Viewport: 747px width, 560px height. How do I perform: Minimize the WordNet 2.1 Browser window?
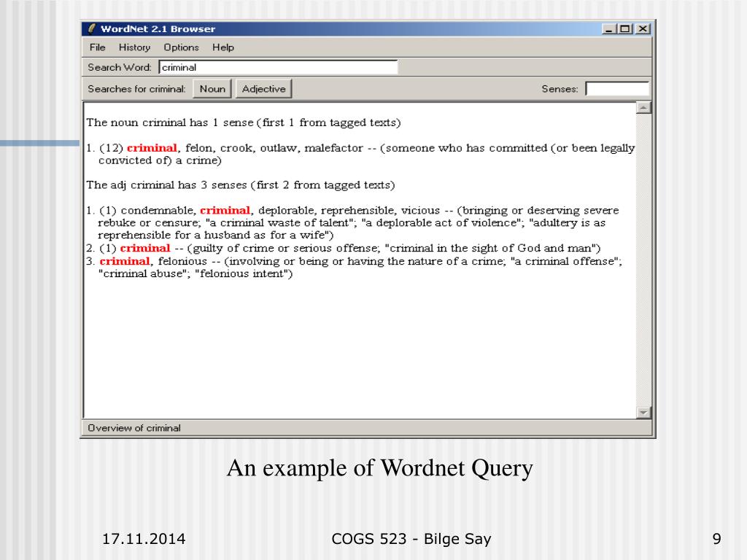click(608, 29)
